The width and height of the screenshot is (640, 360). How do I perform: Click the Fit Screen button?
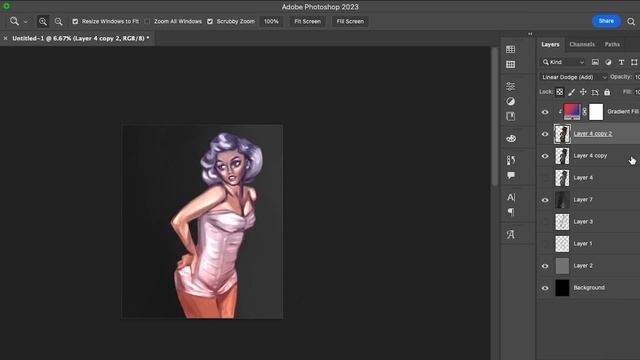[x=308, y=22]
